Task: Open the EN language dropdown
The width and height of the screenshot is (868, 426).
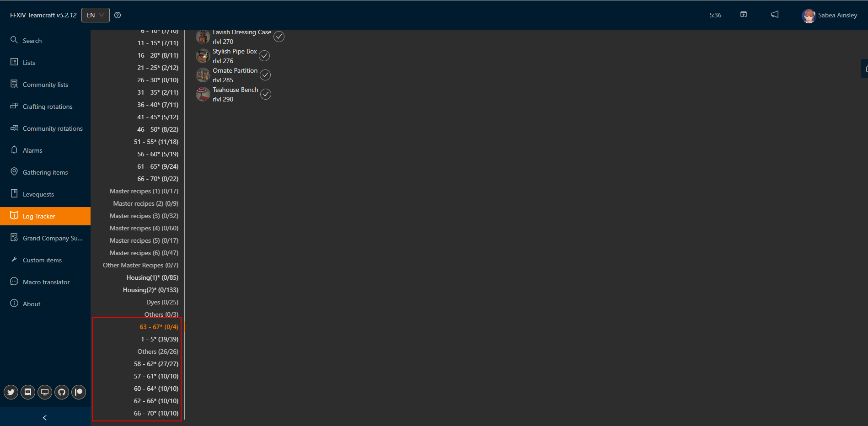Action: pyautogui.click(x=95, y=15)
